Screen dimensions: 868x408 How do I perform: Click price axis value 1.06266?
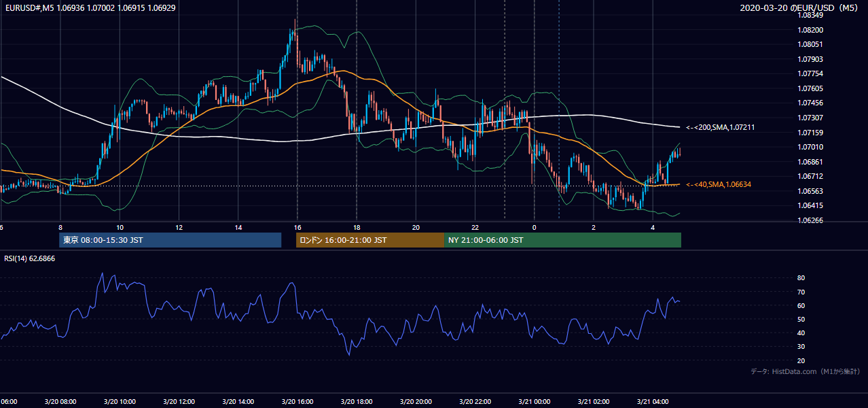[812, 220]
